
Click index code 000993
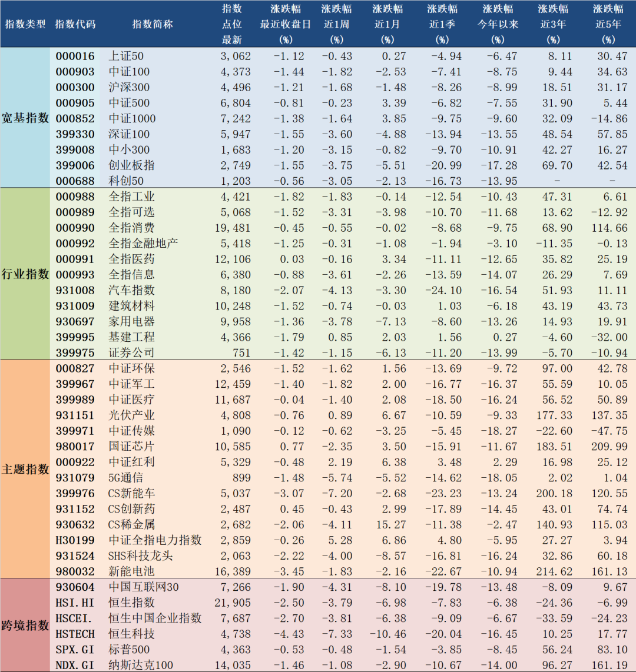(x=75, y=275)
